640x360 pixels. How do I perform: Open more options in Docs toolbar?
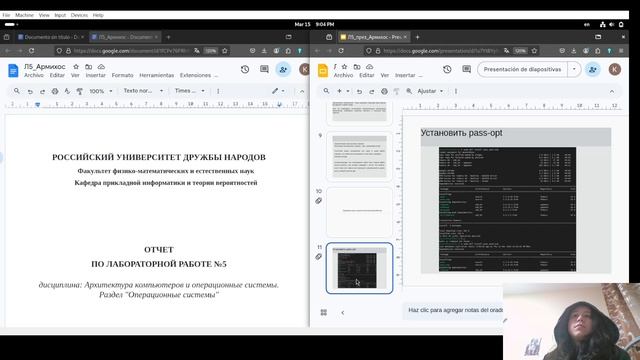click(218, 91)
